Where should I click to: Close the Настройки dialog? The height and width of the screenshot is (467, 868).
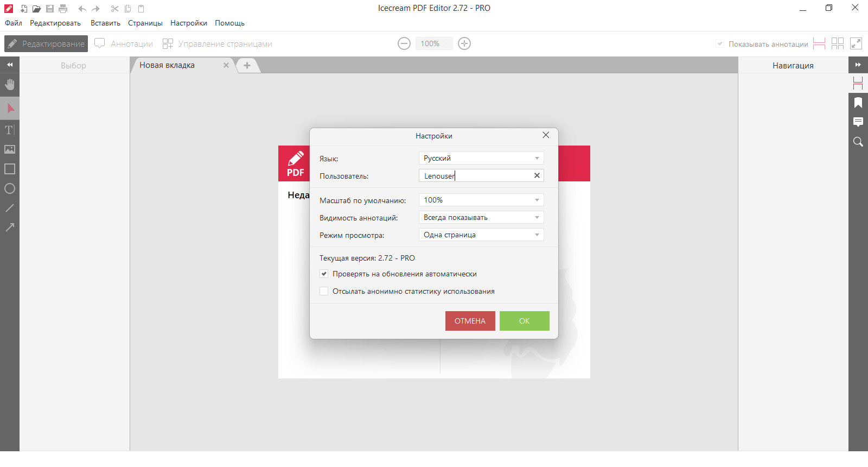coord(546,135)
